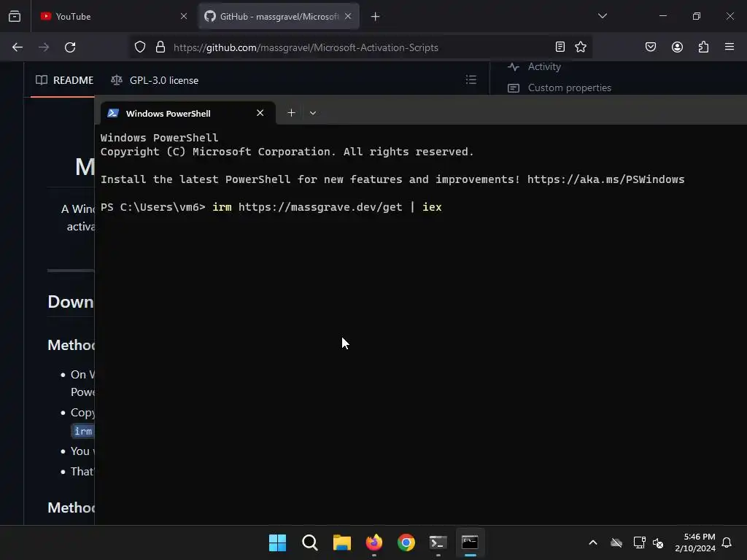Open network status tray icon
Screen dimensions: 747x560
[639, 542]
